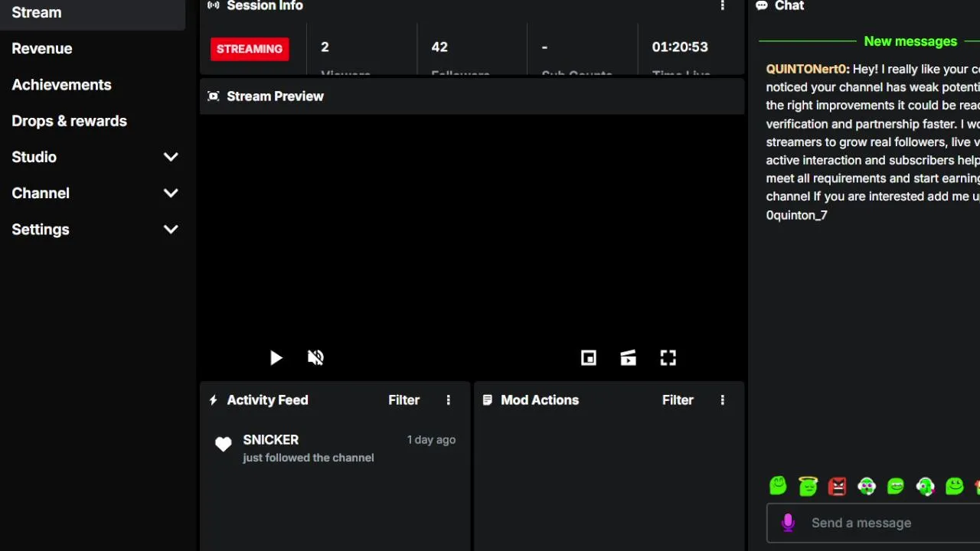This screenshot has height=551, width=980.
Task: Click the Stream Preview panel icon
Action: (x=214, y=96)
